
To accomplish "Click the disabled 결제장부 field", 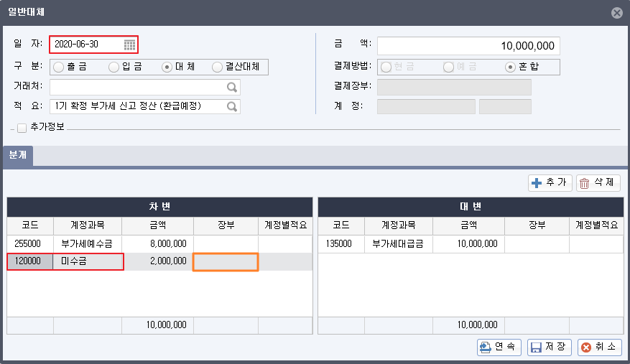I will 454,87.
